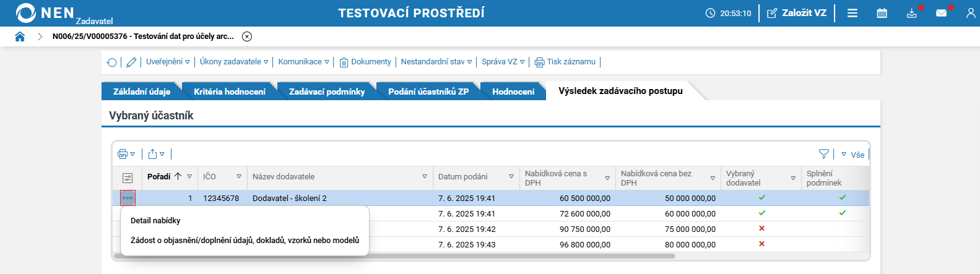Open the IČO column filter arrow
980x274 pixels.
click(x=239, y=177)
